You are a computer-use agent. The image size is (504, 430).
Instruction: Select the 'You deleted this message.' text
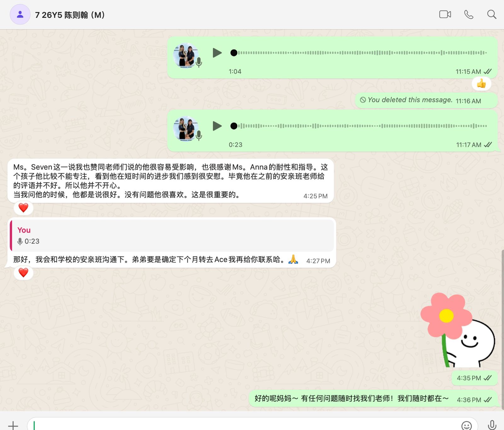410,100
